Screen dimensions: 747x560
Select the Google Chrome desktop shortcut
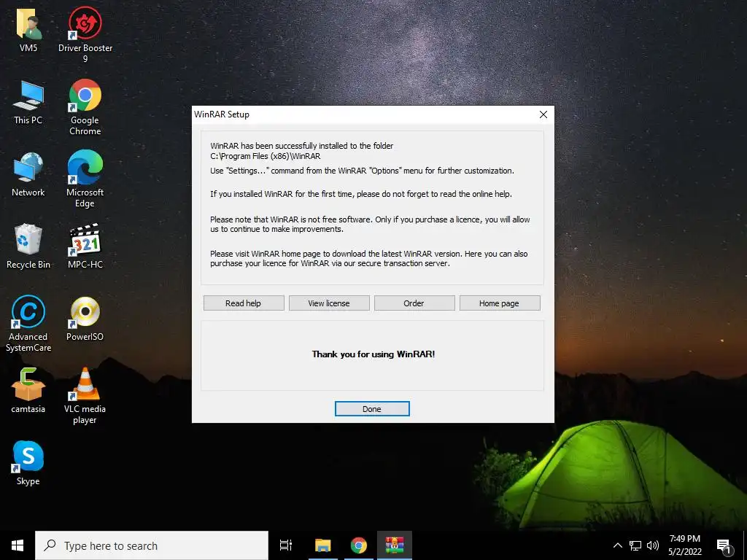point(85,107)
